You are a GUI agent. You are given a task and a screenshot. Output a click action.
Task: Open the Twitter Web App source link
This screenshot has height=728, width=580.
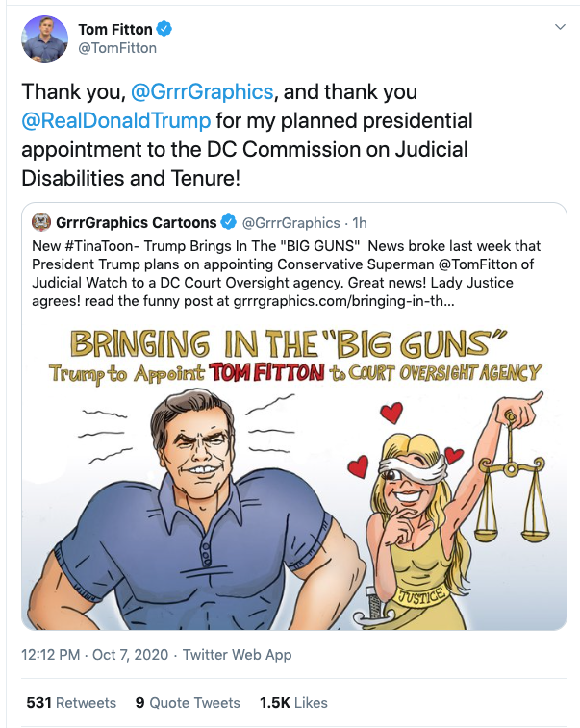pos(237,655)
